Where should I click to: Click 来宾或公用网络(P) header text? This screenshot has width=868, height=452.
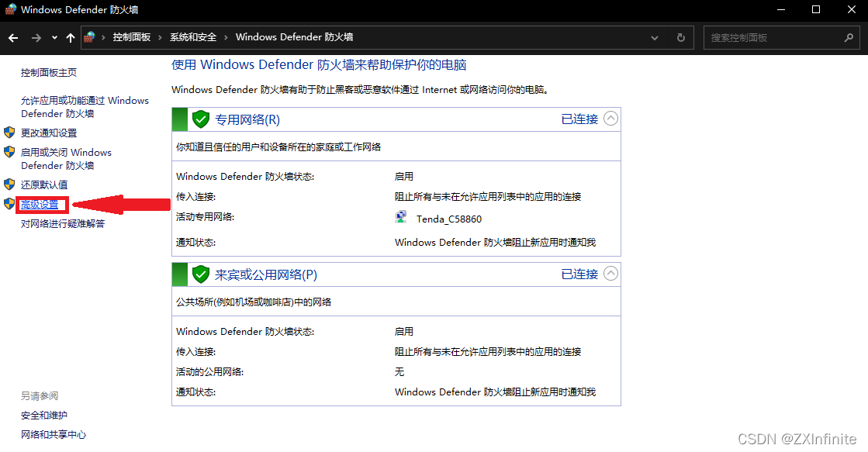coord(266,274)
